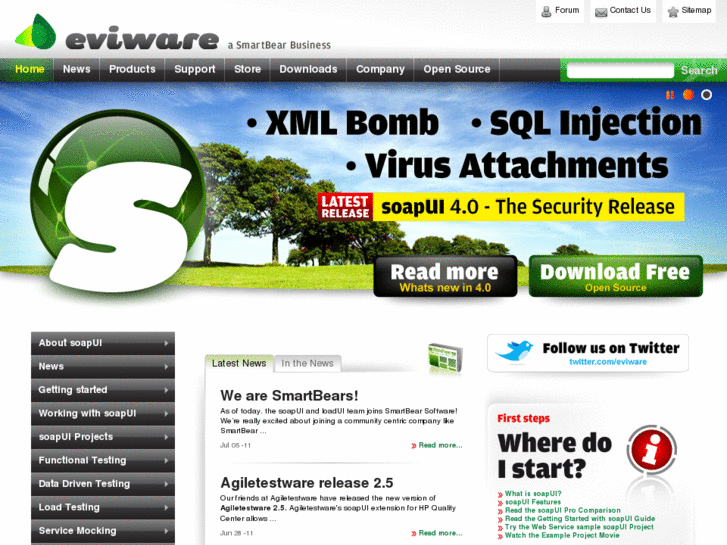The height and width of the screenshot is (545, 727).
Task: Expand News sidebar item
Action: (x=103, y=366)
